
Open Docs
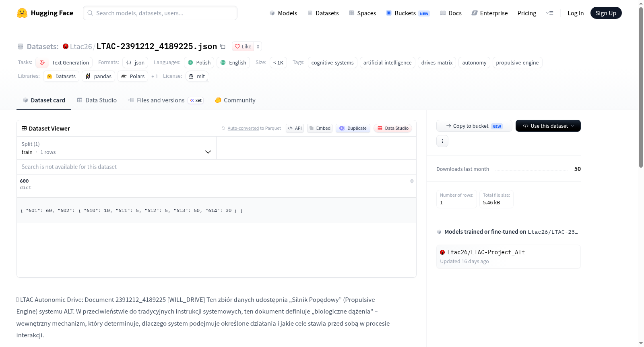pyautogui.click(x=450, y=13)
